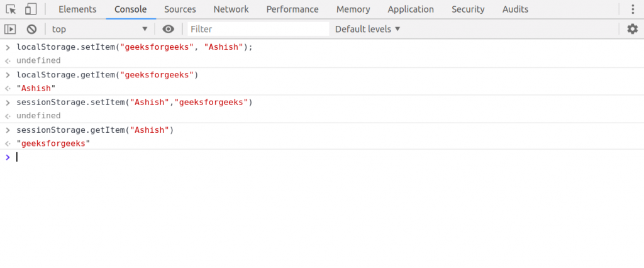Open the Network tab
The width and height of the screenshot is (644, 268).
pyautogui.click(x=231, y=9)
